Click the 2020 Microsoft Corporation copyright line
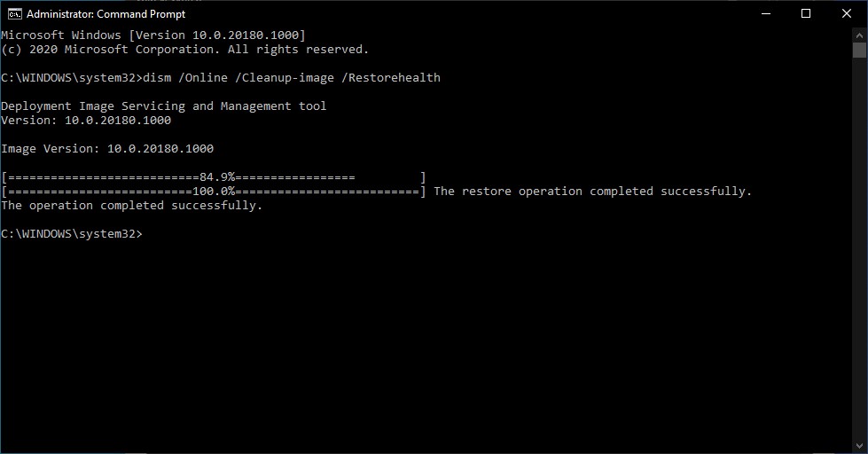 [x=185, y=50]
